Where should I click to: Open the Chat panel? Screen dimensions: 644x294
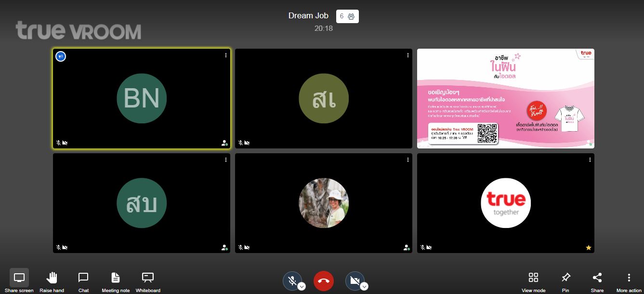83,278
